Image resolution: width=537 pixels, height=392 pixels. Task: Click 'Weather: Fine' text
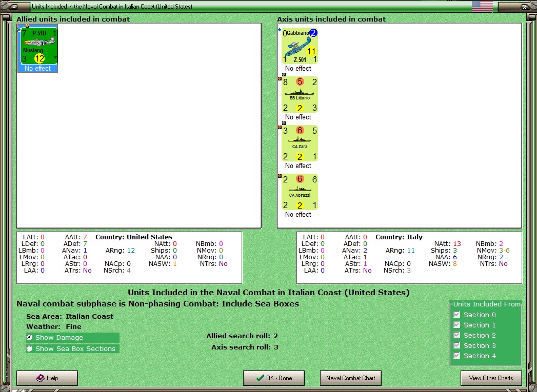pyautogui.click(x=54, y=327)
